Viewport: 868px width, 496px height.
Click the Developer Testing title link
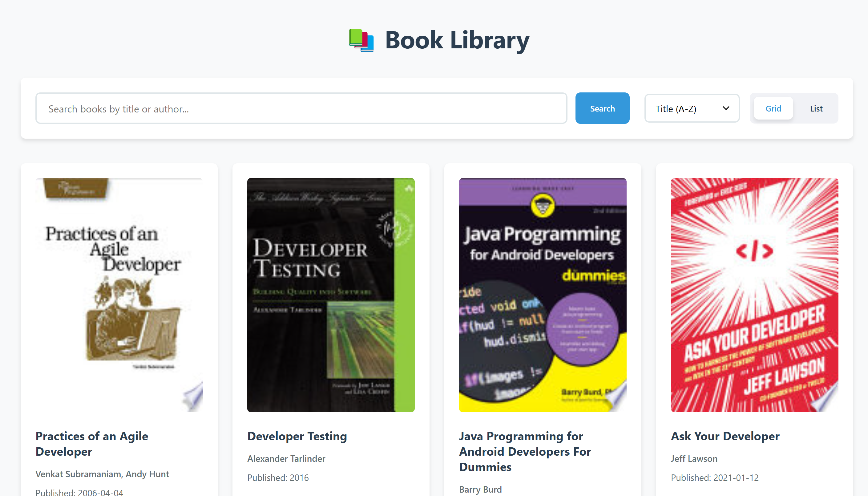click(x=297, y=436)
